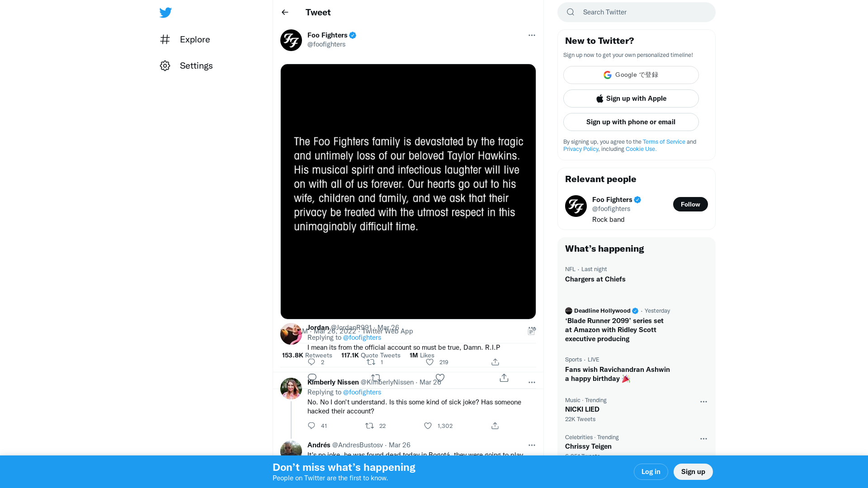Open options for NICKI LIED trend

[x=703, y=402]
